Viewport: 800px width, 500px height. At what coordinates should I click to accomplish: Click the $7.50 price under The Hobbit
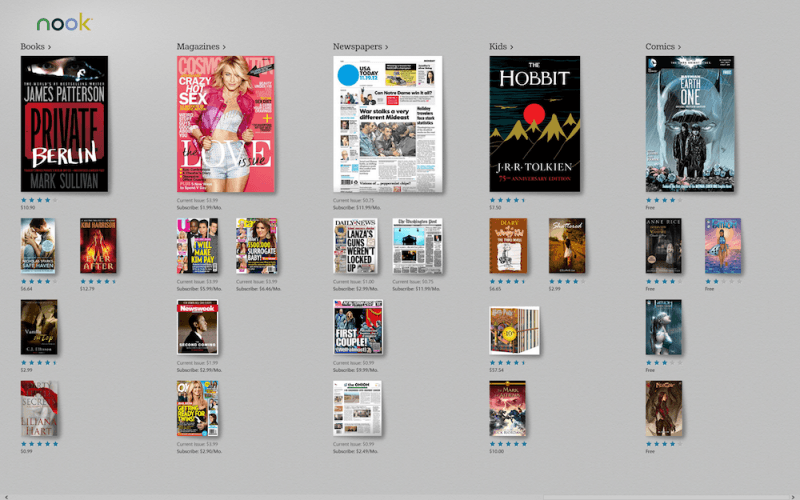click(x=495, y=208)
